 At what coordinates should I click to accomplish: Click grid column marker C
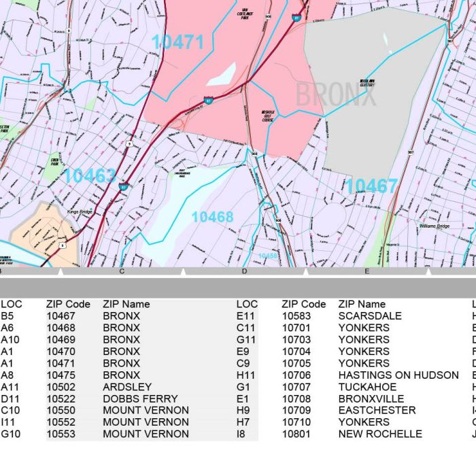pyautogui.click(x=122, y=271)
